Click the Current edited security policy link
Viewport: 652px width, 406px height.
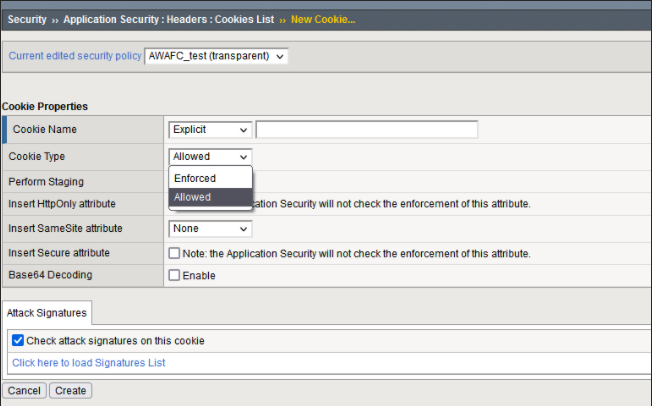tap(75, 56)
